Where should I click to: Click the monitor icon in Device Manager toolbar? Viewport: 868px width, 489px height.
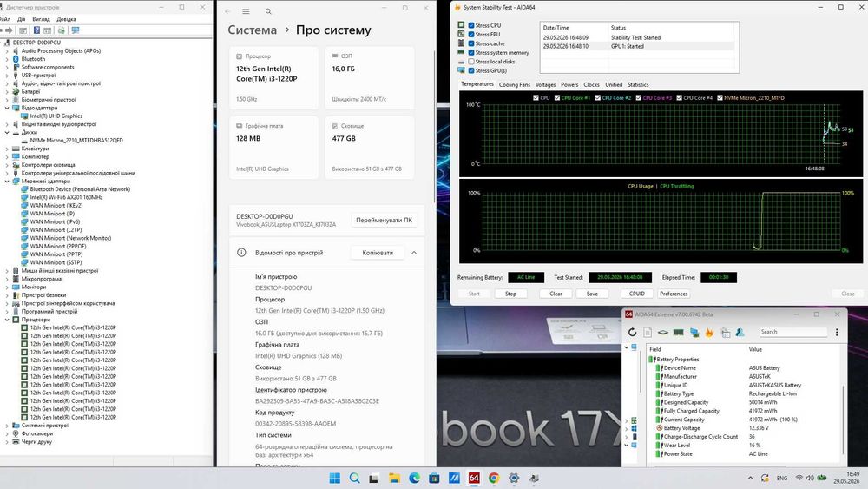[x=76, y=30]
